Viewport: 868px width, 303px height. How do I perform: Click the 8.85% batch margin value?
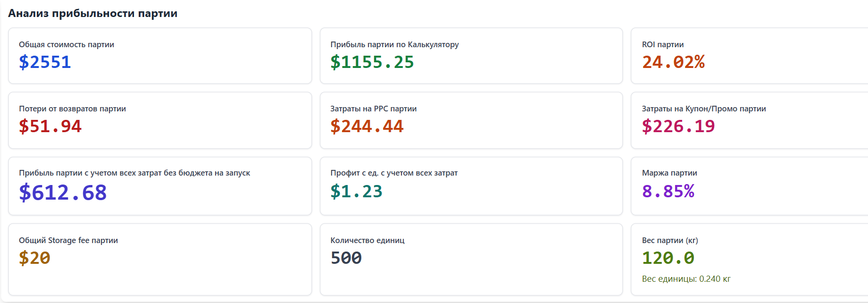point(668,192)
